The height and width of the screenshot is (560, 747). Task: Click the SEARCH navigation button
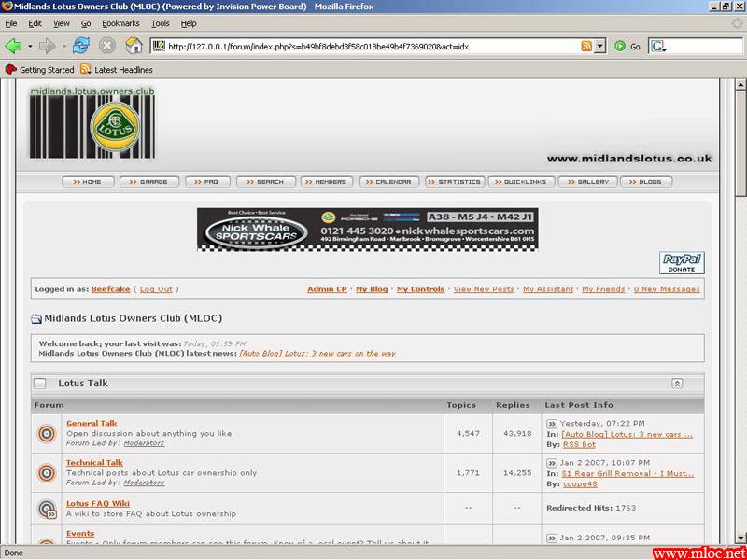pyautogui.click(x=266, y=182)
